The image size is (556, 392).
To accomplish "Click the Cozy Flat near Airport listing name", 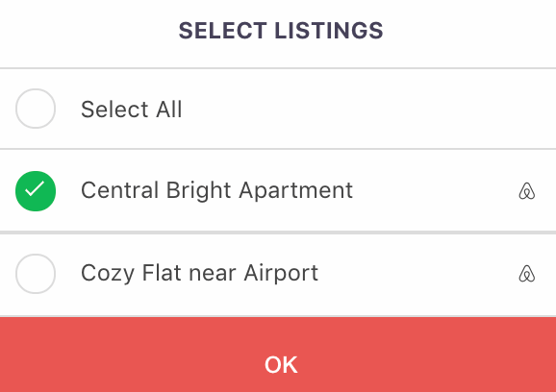I will point(200,273).
